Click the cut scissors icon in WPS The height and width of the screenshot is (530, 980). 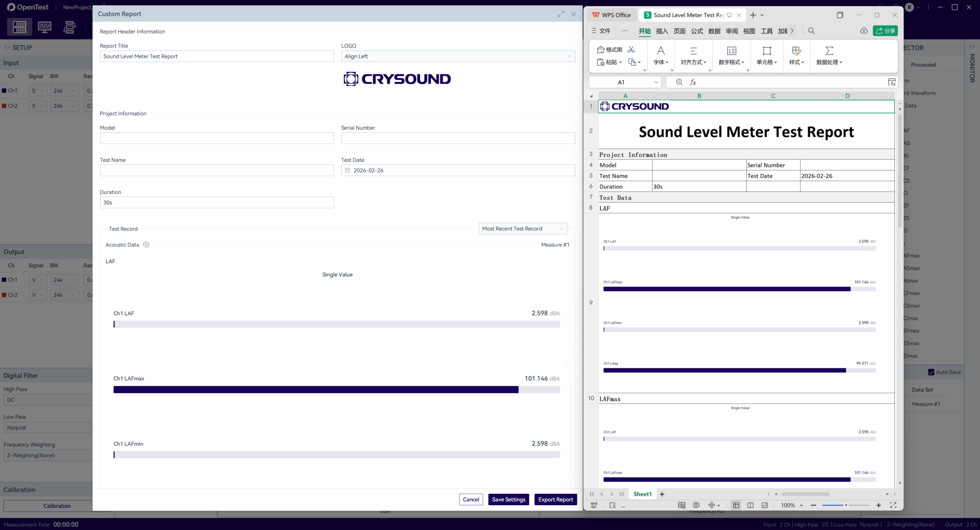pyautogui.click(x=631, y=50)
